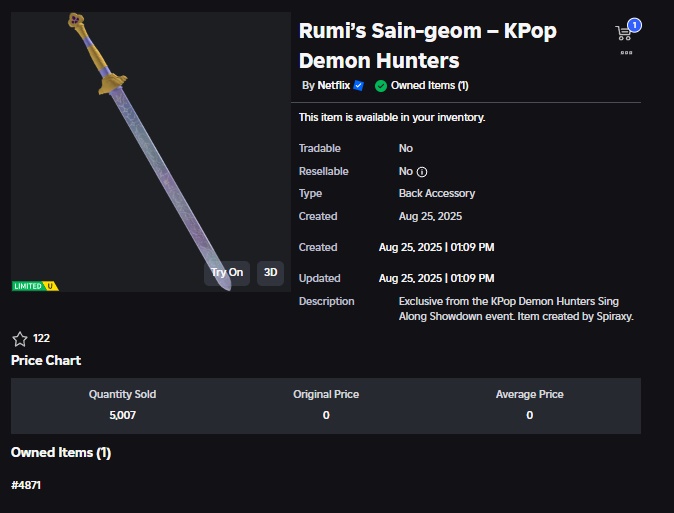Viewport: 674px width, 513px height.
Task: Click Created timestamp Aug 25, 2025 | 01:09 PM
Action: pos(436,247)
